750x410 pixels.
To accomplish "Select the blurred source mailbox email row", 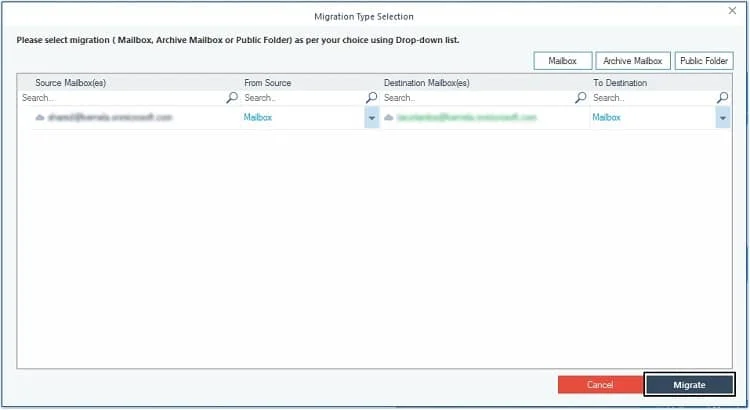I will [x=110, y=118].
